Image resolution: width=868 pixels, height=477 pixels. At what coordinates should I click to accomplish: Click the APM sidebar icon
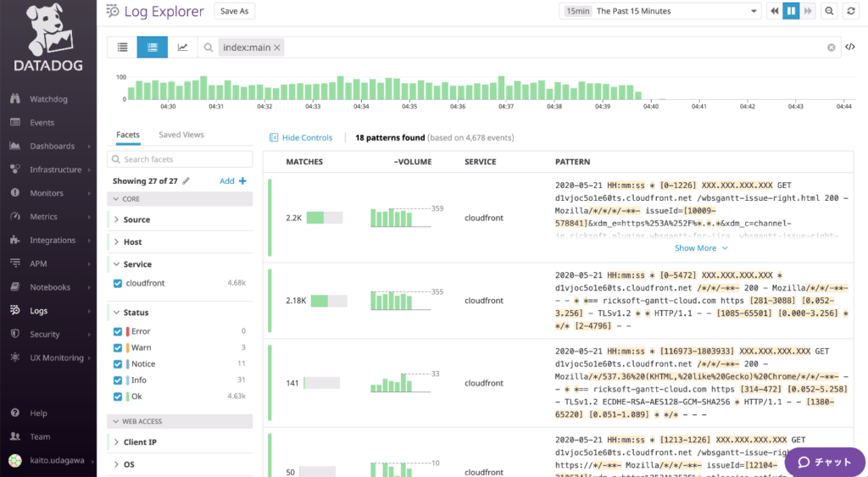coord(15,263)
